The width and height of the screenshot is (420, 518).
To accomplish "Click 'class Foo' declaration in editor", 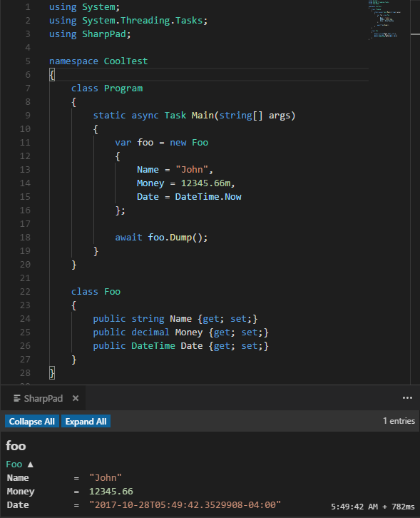I will coord(96,291).
